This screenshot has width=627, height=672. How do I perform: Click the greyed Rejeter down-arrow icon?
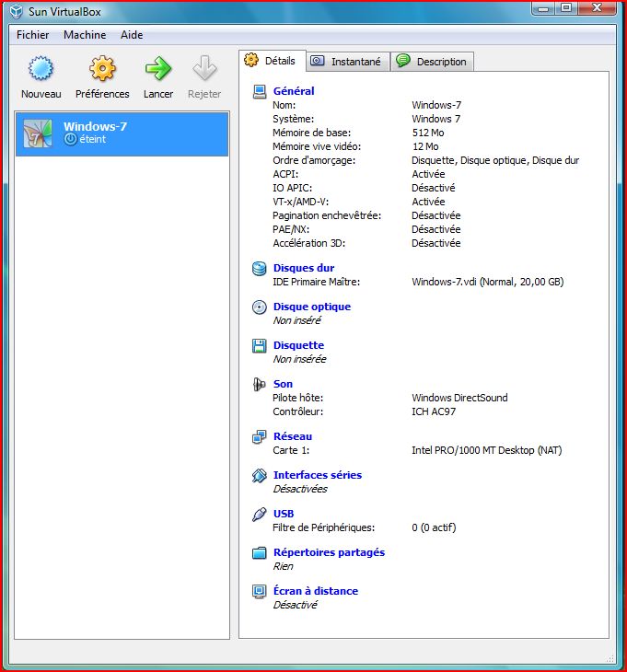[204, 68]
